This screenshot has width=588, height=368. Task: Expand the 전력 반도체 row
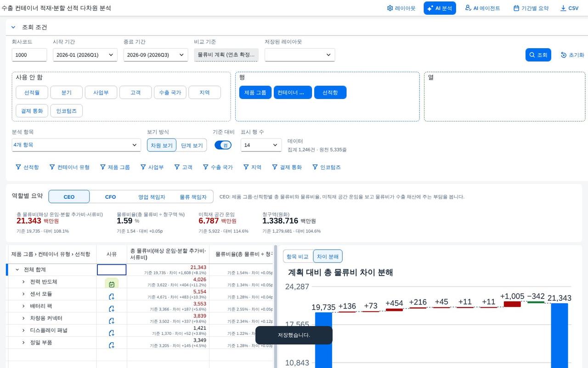(23, 282)
